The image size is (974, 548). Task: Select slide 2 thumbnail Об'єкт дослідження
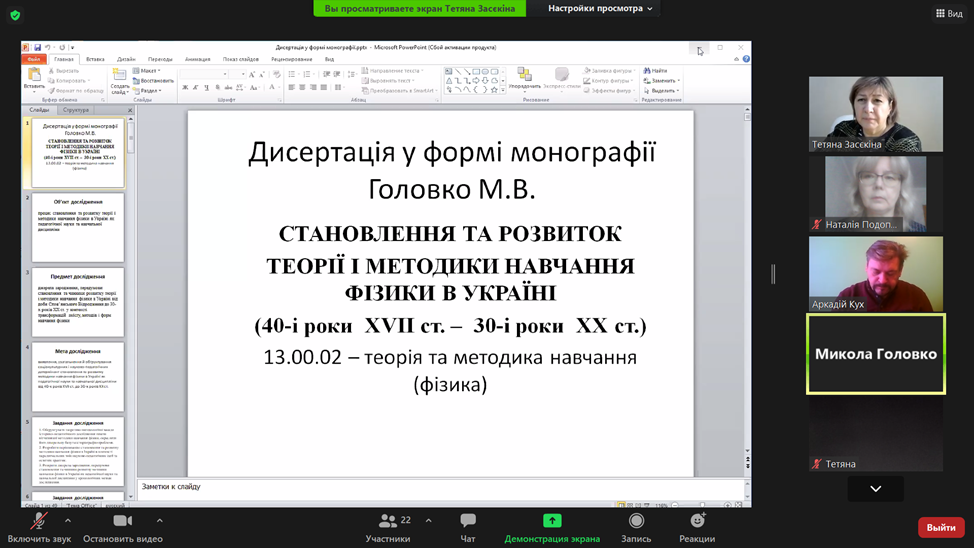point(78,227)
